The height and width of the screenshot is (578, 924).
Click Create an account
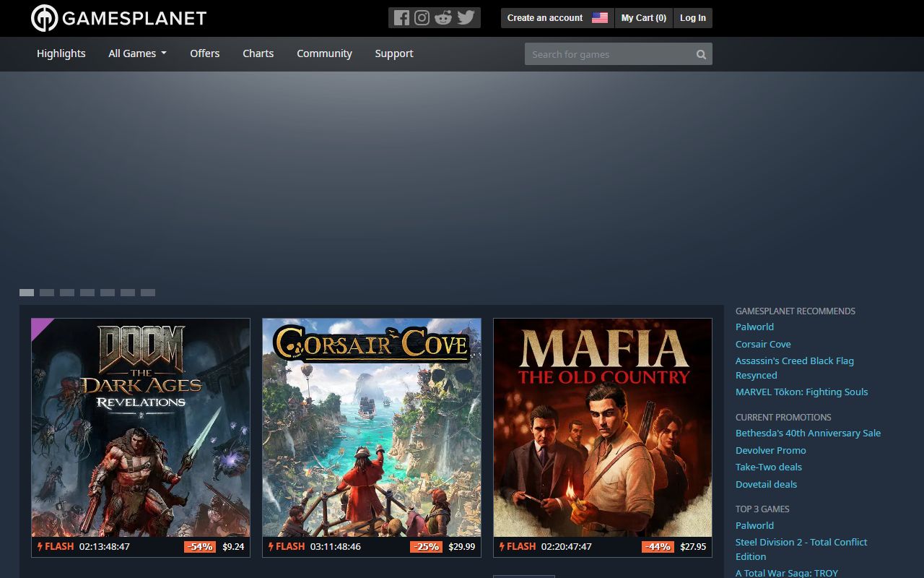tap(545, 18)
